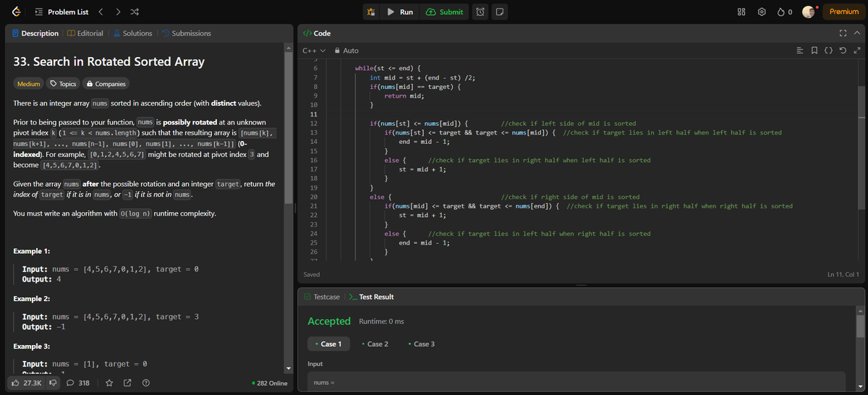Open the 318 comments icon

[78, 382]
